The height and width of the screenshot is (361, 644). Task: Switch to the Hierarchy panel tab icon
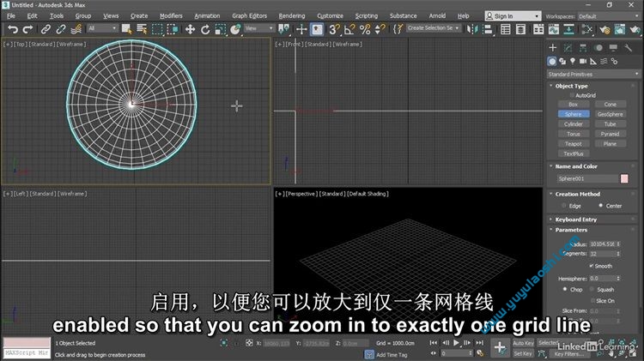pos(583,48)
